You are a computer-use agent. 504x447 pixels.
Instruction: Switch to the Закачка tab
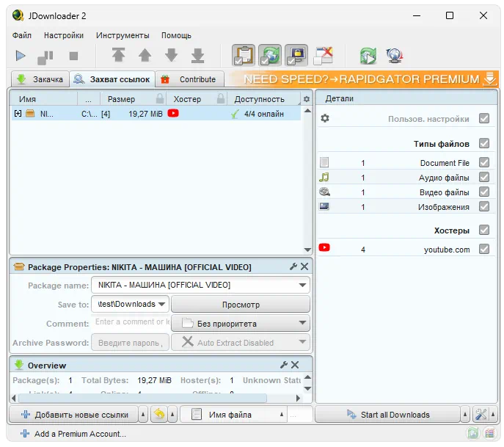40,79
